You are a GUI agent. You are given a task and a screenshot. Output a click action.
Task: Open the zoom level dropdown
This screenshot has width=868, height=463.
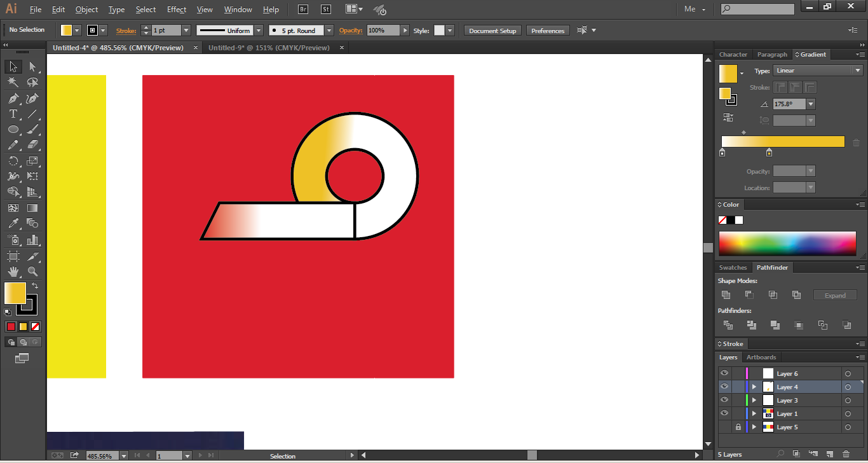(123, 455)
